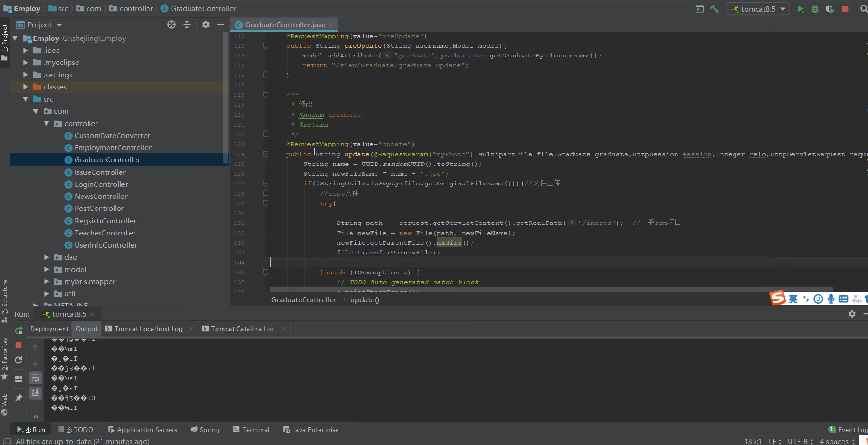The width and height of the screenshot is (868, 445).
Task: Toggle soft-wrap in console output
Action: pyautogui.click(x=35, y=378)
